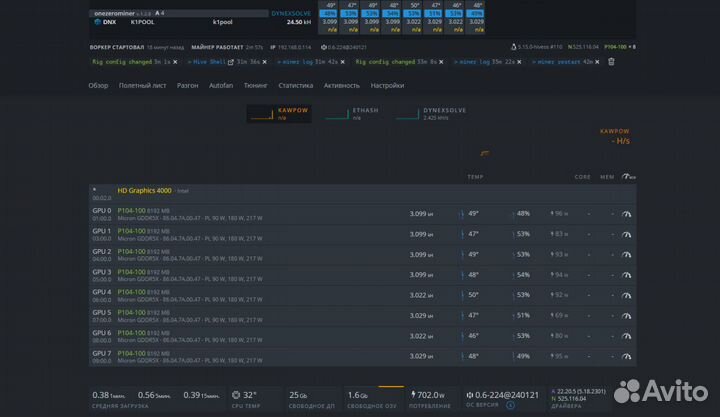720x417 pixels.
Task: Click the CORE column header
Action: [x=583, y=177]
